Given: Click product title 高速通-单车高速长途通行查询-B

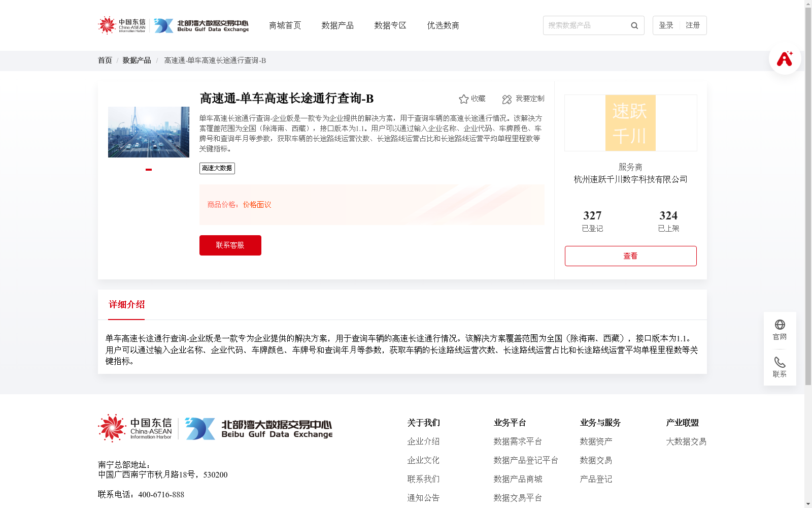Looking at the screenshot, I should [x=287, y=99].
